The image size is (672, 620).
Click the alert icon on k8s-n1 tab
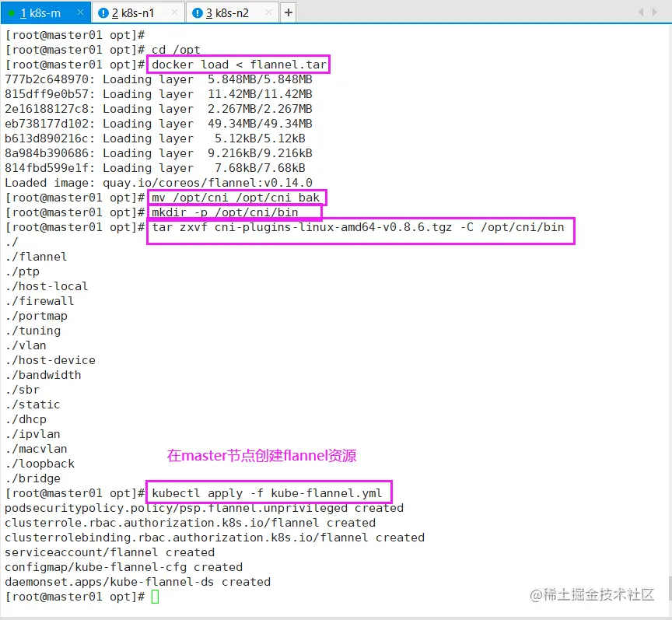tap(103, 13)
